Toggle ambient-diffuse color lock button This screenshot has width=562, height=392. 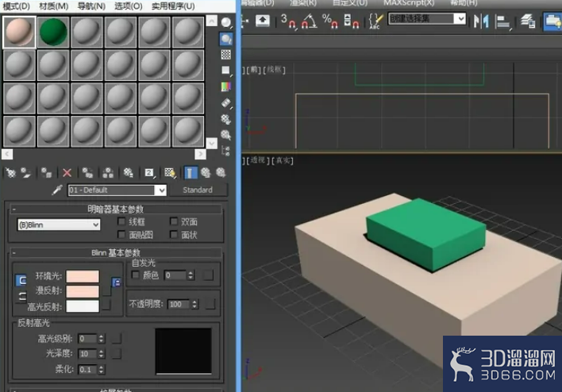(x=21, y=280)
